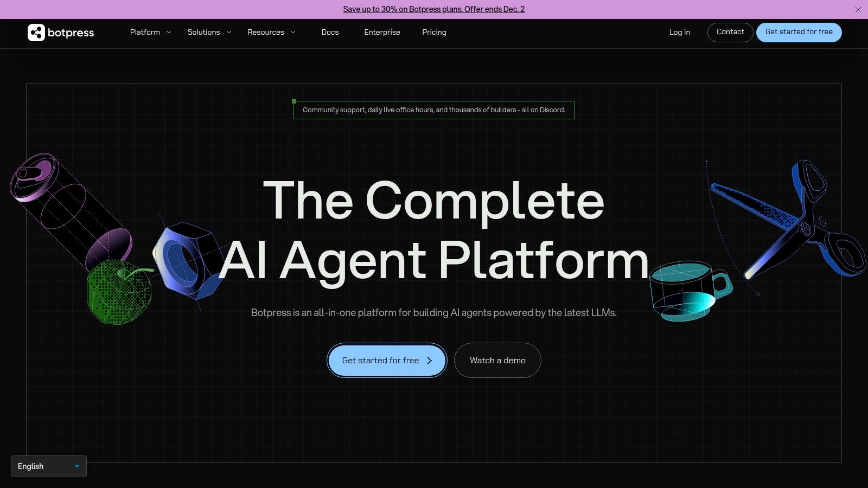Click arrow icon in hero Get started button

point(429,361)
